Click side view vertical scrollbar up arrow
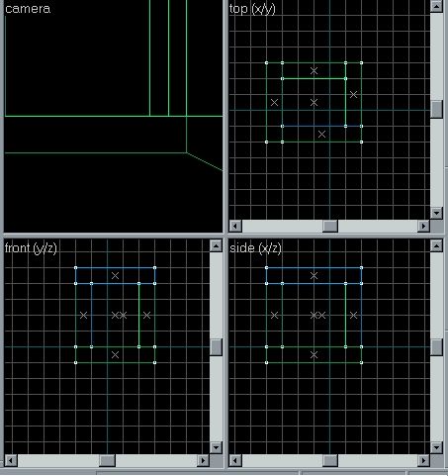Screen dimensions: 448x476 tap(436, 245)
